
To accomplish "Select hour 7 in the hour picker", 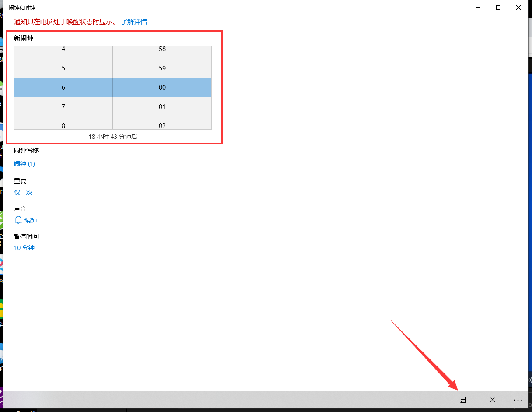I will (x=63, y=106).
